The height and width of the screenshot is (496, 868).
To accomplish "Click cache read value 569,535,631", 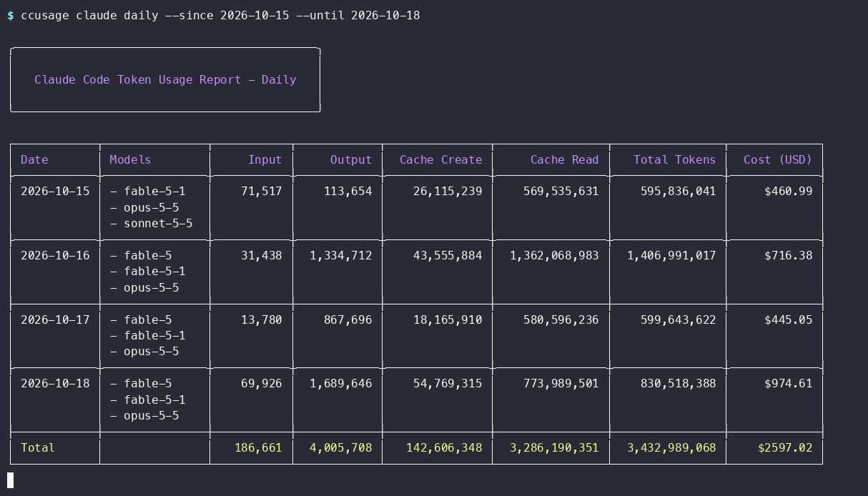I will [x=561, y=191].
